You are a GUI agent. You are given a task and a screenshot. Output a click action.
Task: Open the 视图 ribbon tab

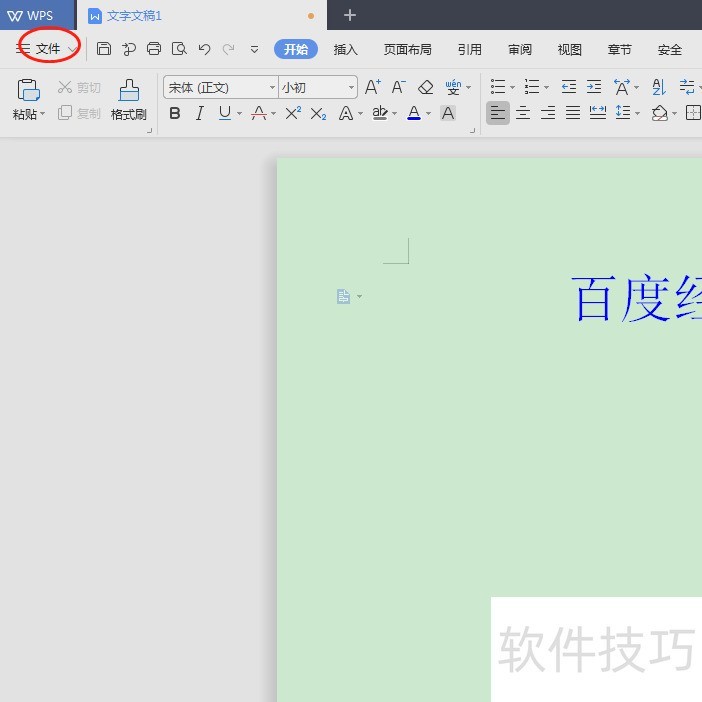(x=569, y=49)
